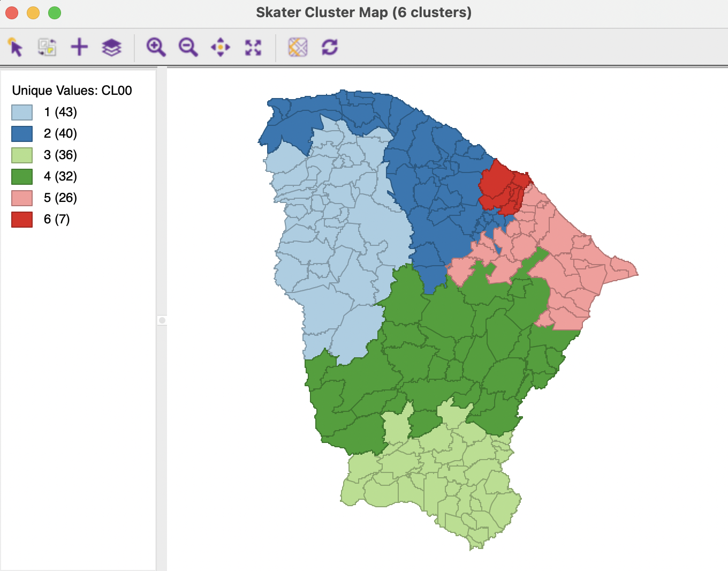This screenshot has height=571, width=728.
Task: Select legend label '2 (40)'
Action: (60, 133)
